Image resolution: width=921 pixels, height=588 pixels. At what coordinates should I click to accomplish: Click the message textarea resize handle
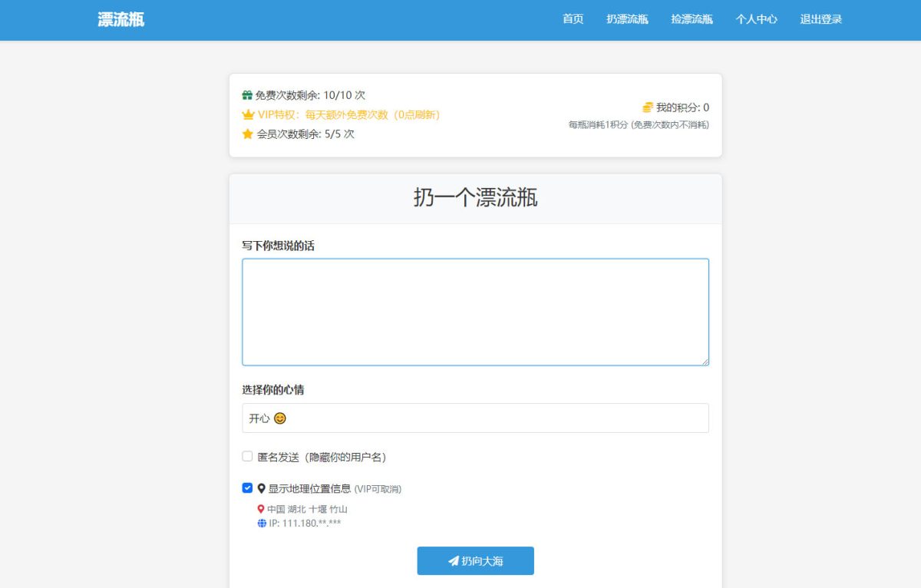pyautogui.click(x=704, y=361)
